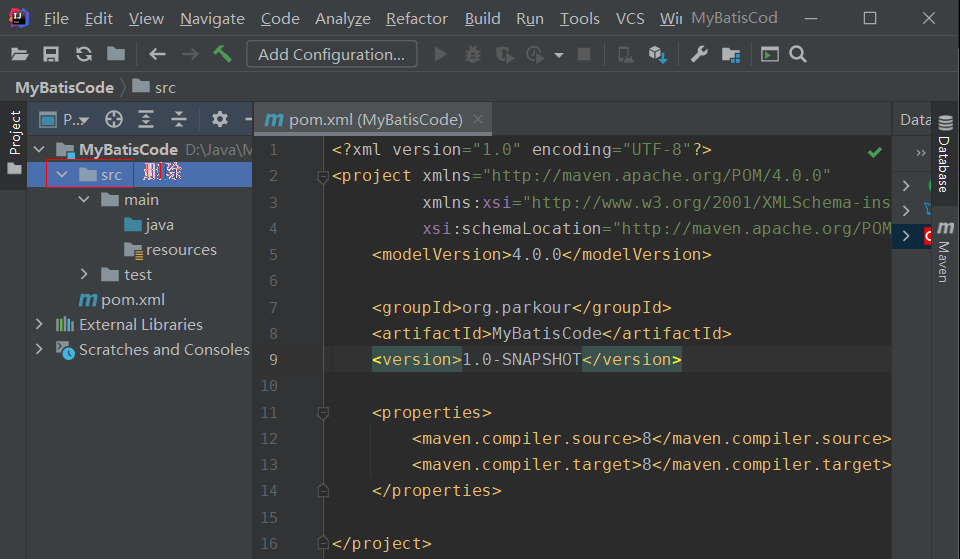Open the VCS menu
The height and width of the screenshot is (559, 960).
[629, 18]
